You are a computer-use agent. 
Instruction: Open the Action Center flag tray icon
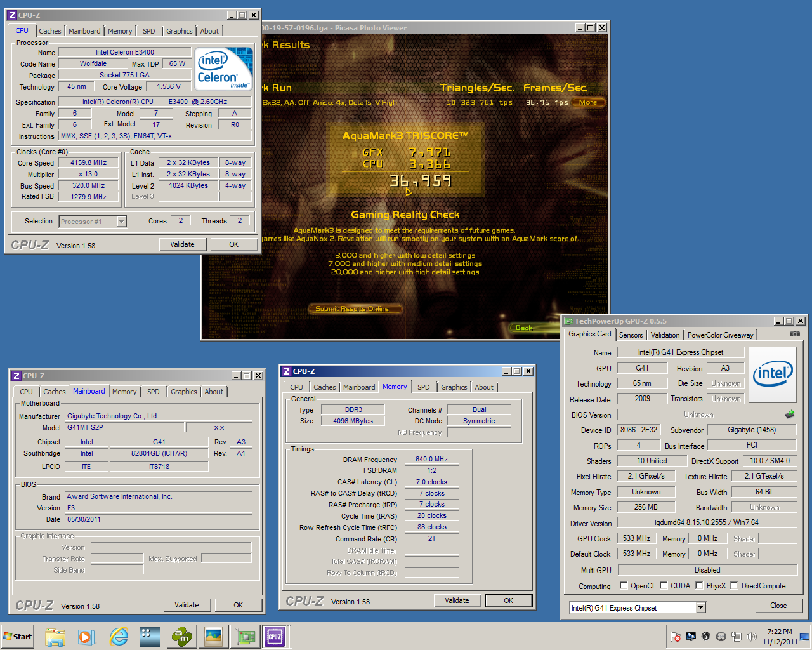pyautogui.click(x=676, y=637)
